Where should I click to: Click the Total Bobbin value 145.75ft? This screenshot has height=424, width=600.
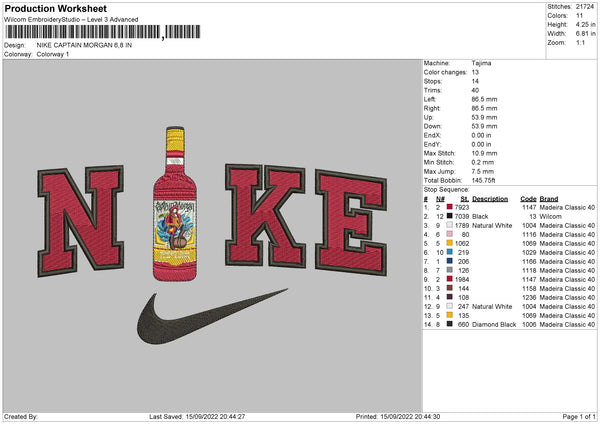(483, 180)
